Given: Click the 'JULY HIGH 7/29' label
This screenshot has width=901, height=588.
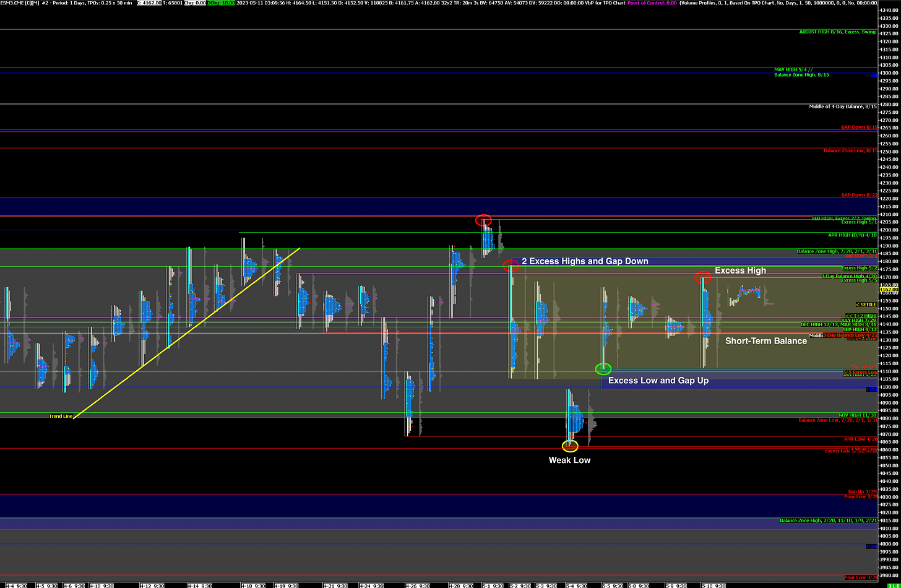Looking at the screenshot, I should [x=858, y=320].
